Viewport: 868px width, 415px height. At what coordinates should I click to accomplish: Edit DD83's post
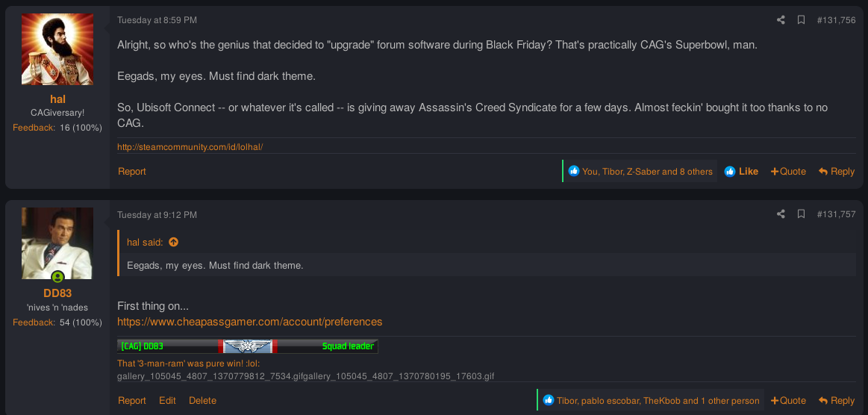tap(167, 400)
